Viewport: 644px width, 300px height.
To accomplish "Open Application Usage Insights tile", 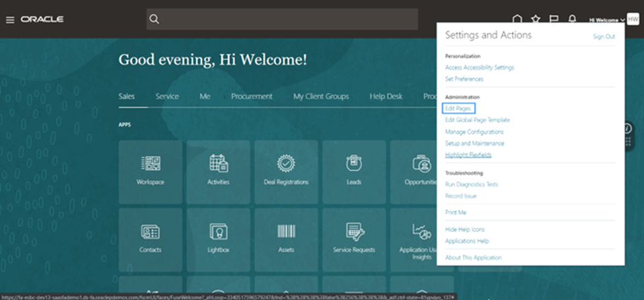I will pyautogui.click(x=413, y=240).
